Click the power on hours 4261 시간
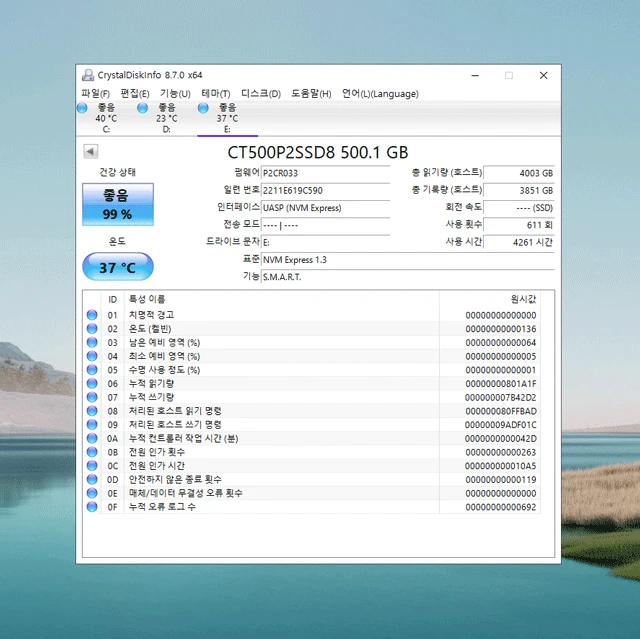 point(519,242)
